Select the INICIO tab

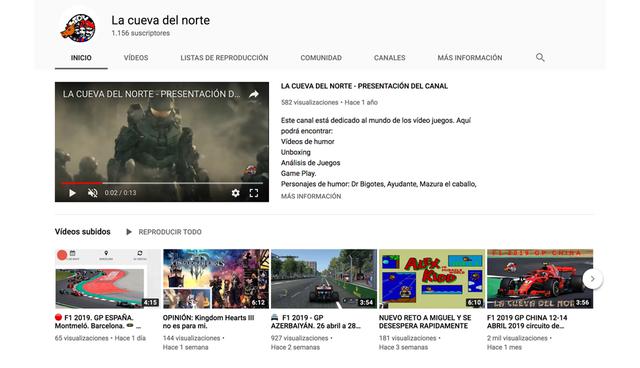(x=81, y=58)
